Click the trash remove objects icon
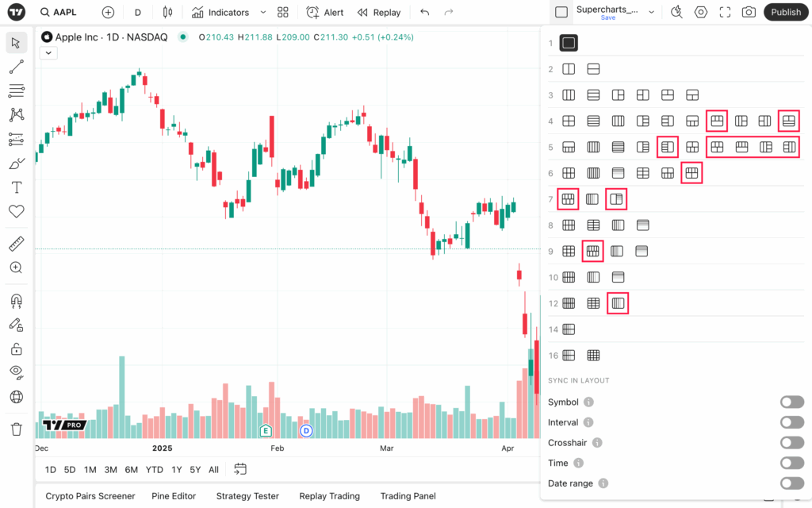 pyautogui.click(x=16, y=429)
